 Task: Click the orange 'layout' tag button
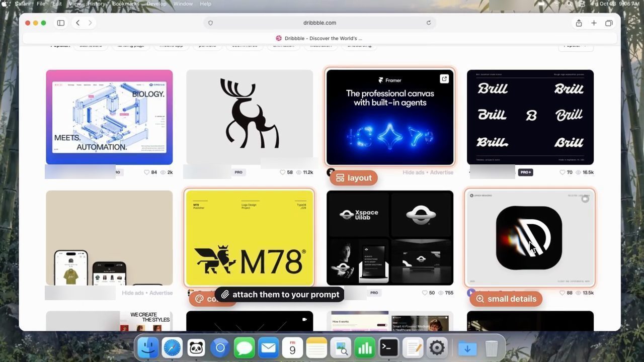coord(354,178)
